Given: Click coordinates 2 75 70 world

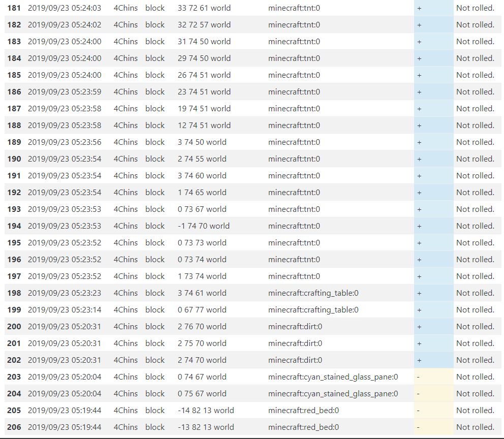Looking at the screenshot, I should [x=202, y=343].
